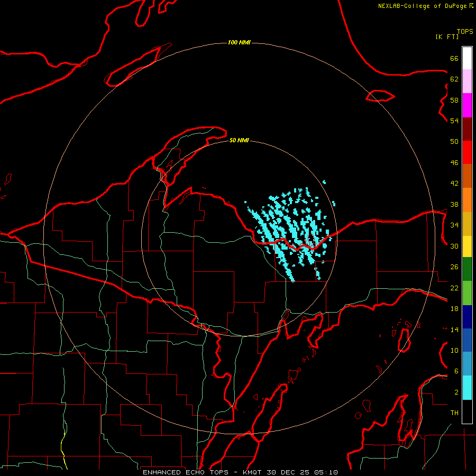Click the gold 34 K FT legend swatch
This screenshot has width=476, height=476.
[467, 224]
